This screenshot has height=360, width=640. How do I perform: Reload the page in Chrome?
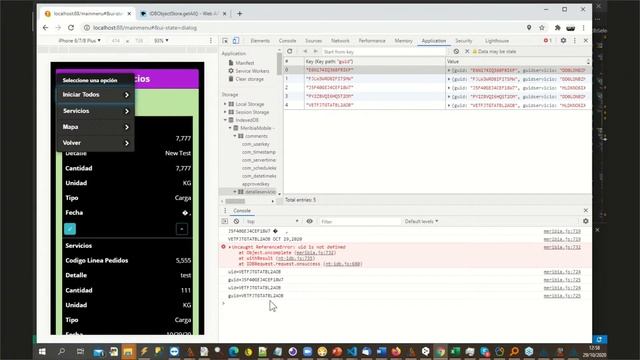pyautogui.click(x=71, y=28)
